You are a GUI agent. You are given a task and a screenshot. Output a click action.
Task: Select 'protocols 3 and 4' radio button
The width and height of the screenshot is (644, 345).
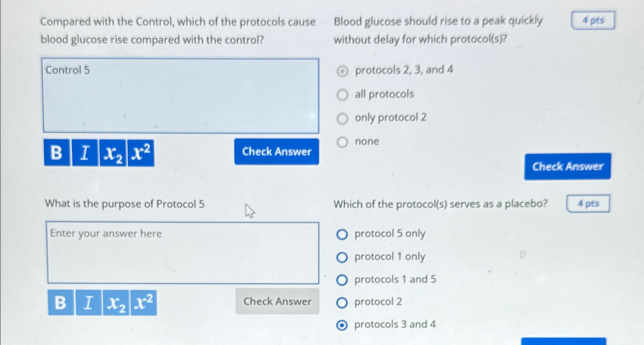point(342,325)
